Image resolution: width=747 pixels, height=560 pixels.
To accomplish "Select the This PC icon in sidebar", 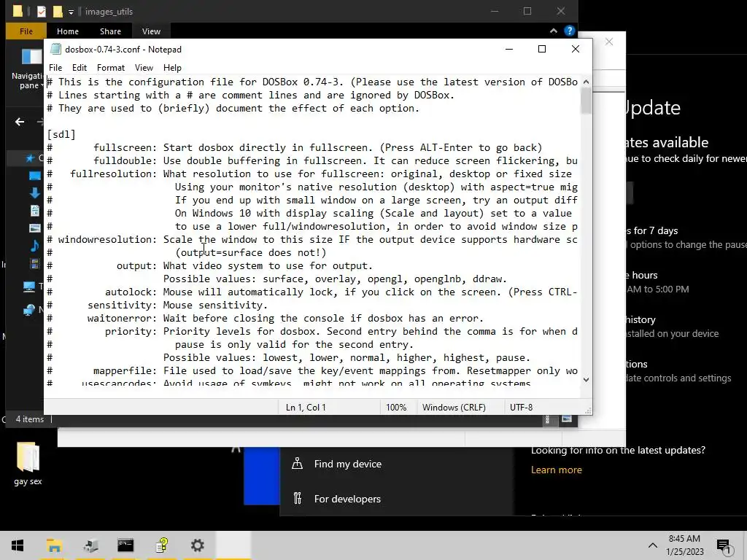I will click(x=29, y=287).
